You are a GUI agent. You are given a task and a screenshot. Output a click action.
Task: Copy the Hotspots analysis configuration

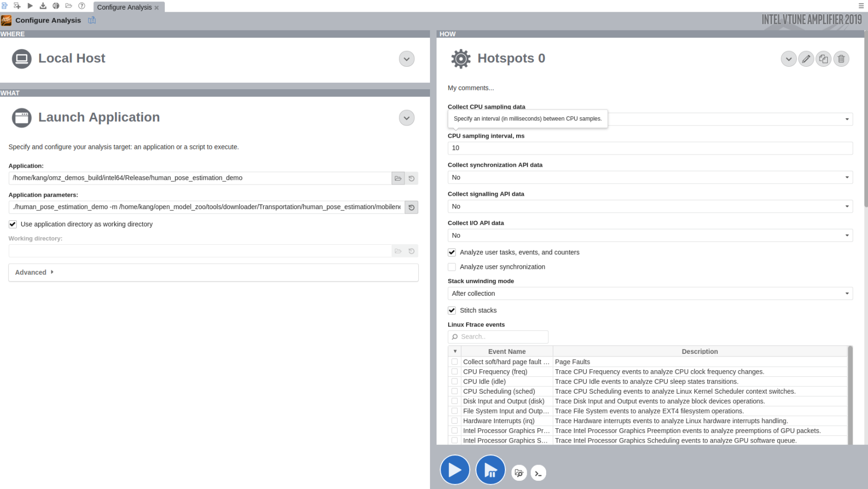[824, 59]
